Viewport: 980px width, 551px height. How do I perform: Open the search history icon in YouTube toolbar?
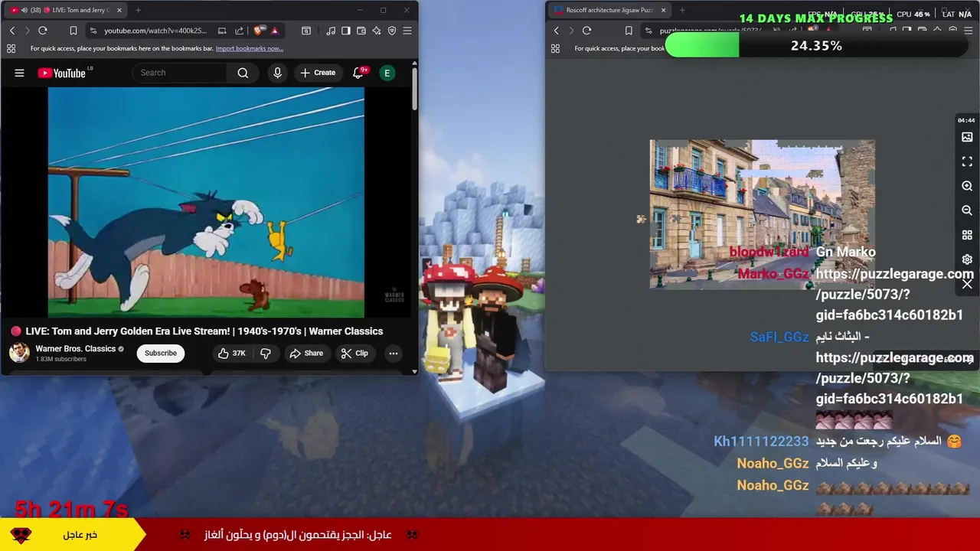pos(306,31)
